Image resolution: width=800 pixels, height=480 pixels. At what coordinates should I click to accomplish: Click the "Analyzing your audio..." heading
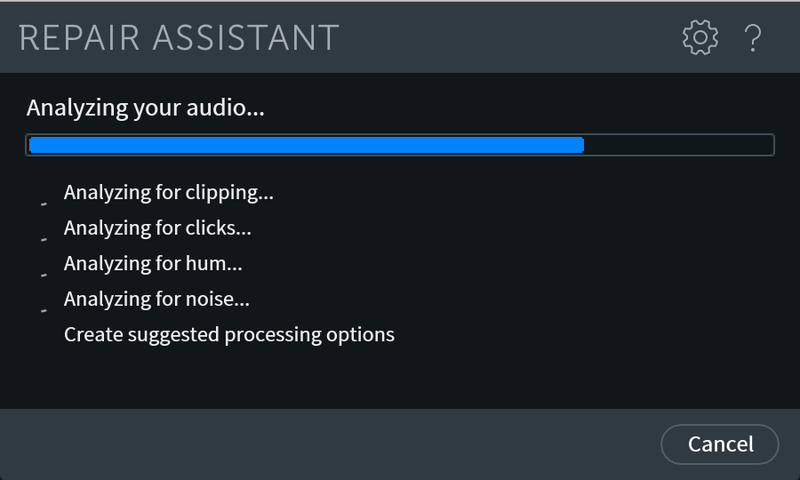145,107
